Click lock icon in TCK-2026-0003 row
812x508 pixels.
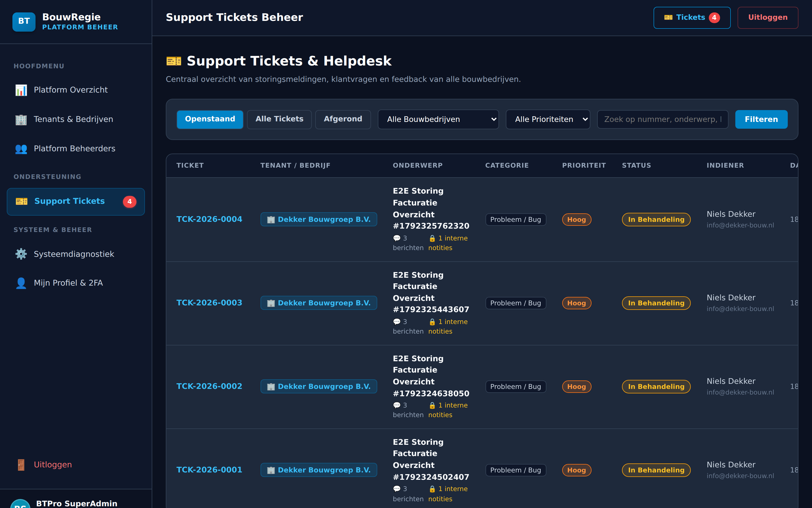[432, 322]
